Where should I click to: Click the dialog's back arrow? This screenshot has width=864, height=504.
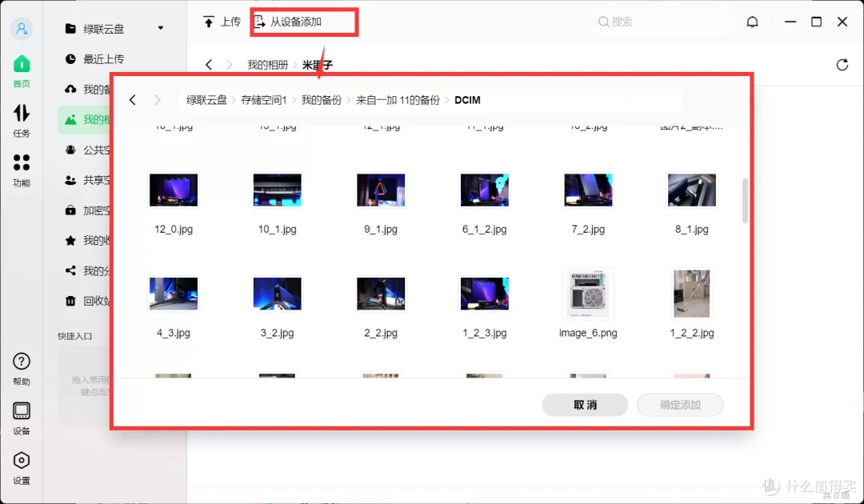coord(132,100)
